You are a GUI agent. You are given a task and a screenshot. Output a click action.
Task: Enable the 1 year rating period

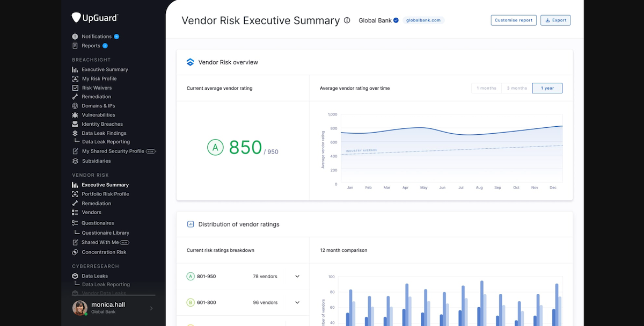coord(547,88)
